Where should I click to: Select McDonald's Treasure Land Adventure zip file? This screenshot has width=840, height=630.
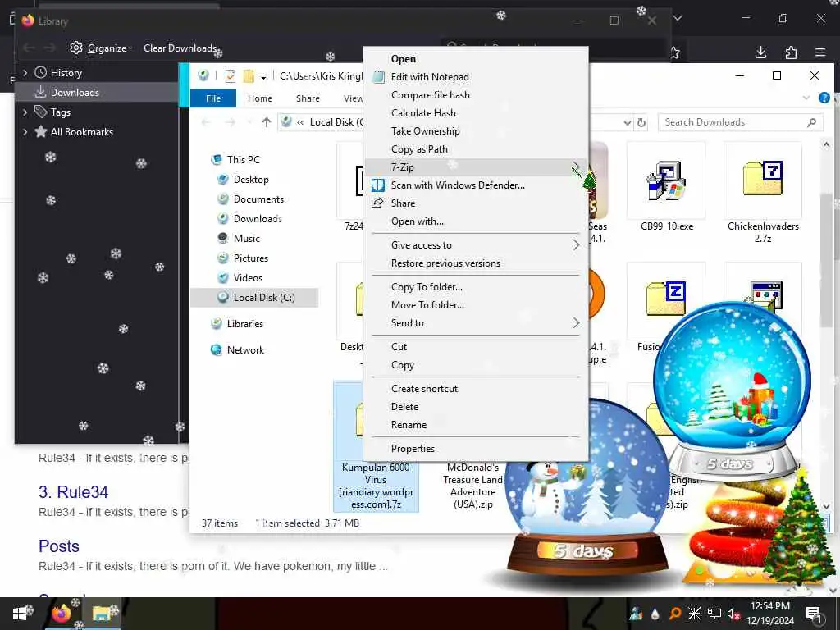click(472, 486)
